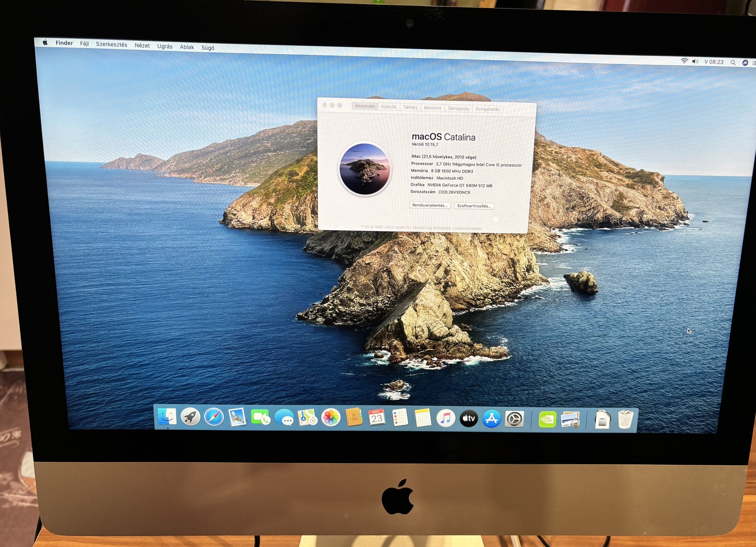Switch to the Memória tab

tap(432, 108)
